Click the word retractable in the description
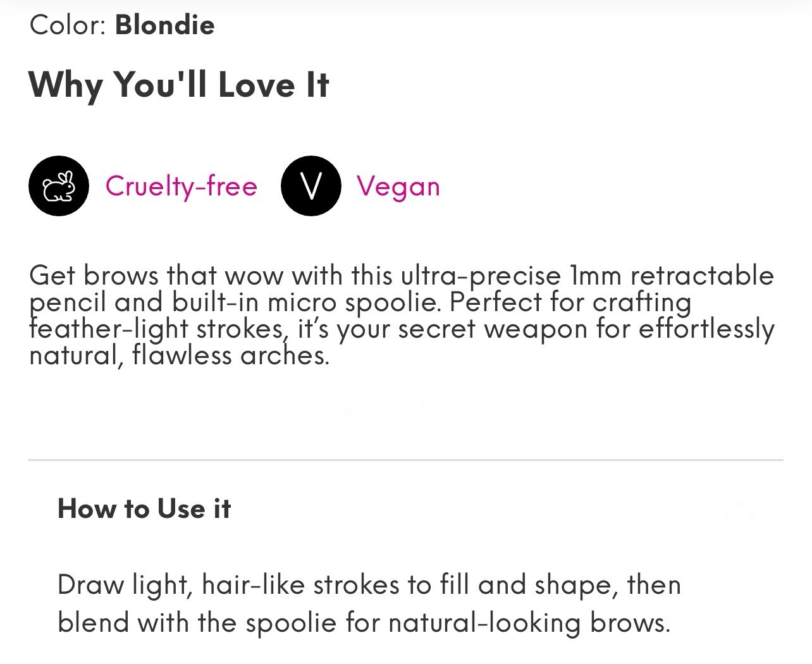Image resolution: width=812 pixels, height=664 pixels. [702, 276]
